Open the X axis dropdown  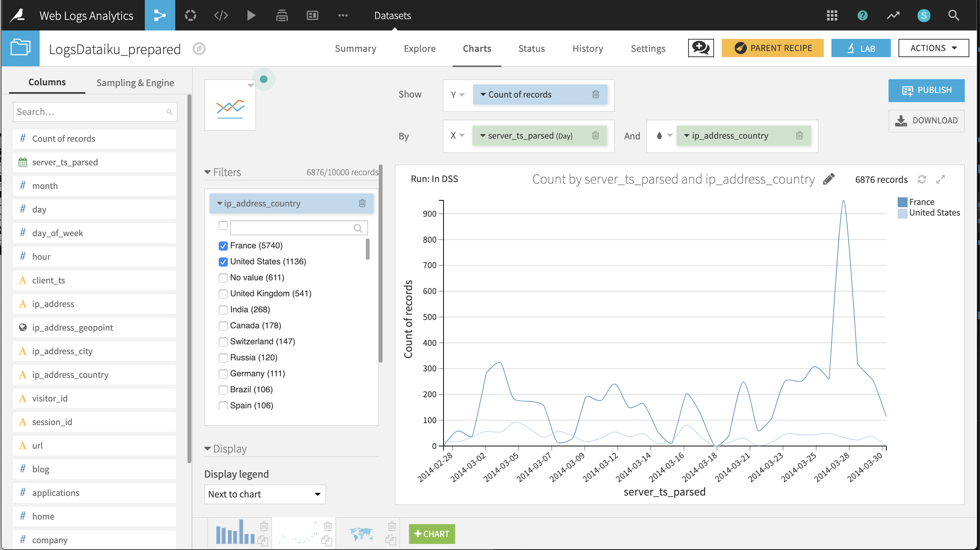pos(458,136)
